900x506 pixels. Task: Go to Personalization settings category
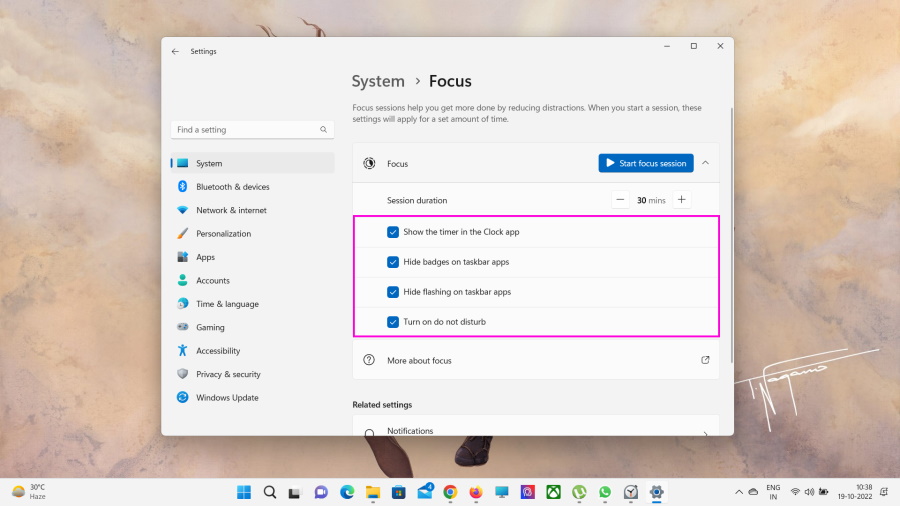(x=223, y=234)
